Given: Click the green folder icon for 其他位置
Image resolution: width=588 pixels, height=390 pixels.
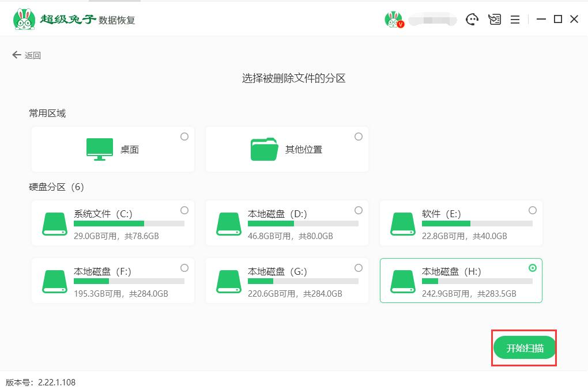Looking at the screenshot, I should coord(265,149).
